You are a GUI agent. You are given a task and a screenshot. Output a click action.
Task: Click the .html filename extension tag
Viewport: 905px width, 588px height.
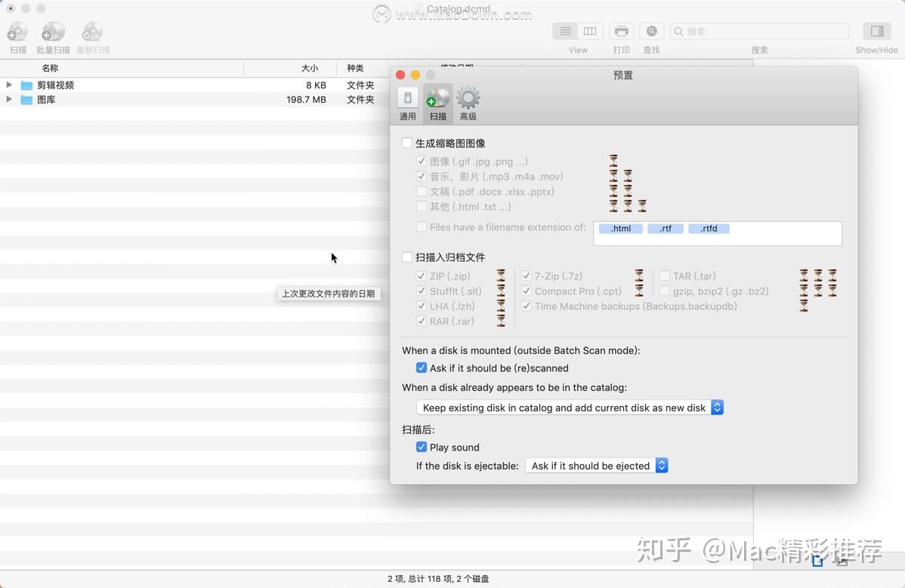[620, 228]
